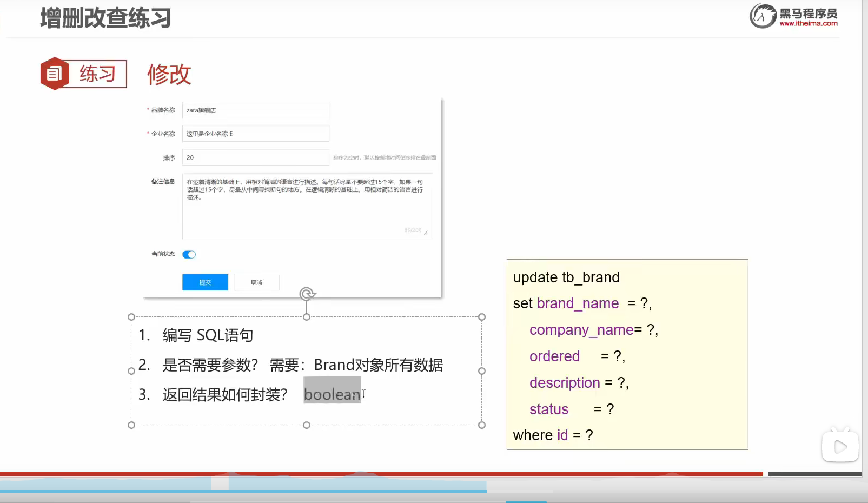
Task: Click status in the SQL statement
Action: point(549,409)
